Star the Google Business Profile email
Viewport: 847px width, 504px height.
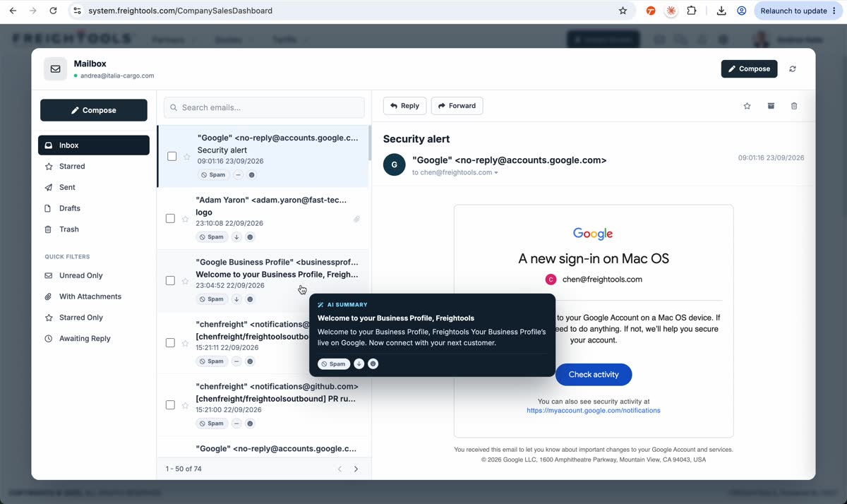click(x=185, y=281)
